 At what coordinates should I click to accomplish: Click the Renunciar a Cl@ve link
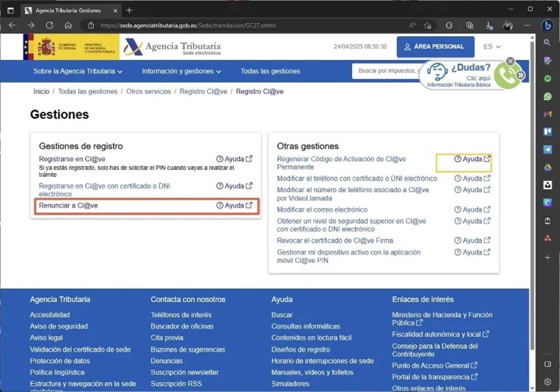coord(68,206)
